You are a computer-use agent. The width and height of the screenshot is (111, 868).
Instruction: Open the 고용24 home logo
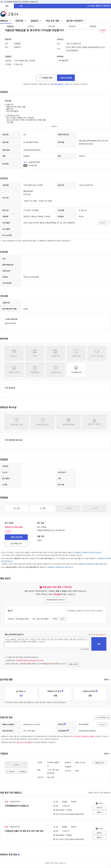click(x=9, y=14)
